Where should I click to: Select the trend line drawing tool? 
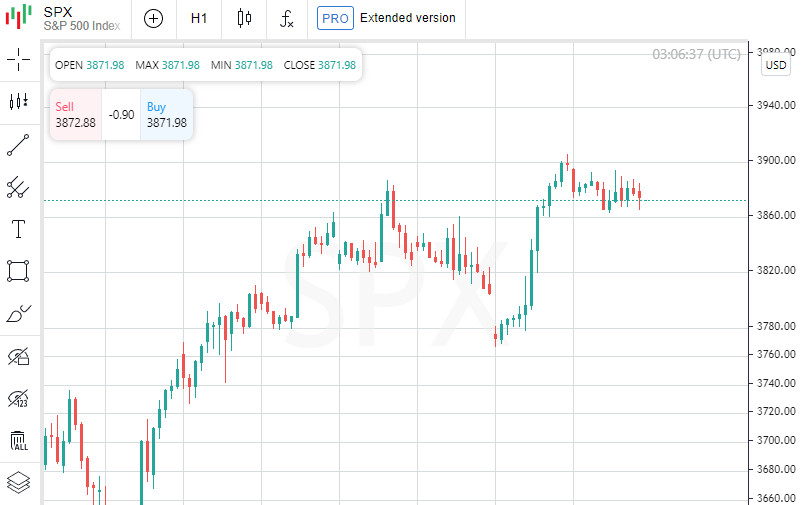coord(18,145)
